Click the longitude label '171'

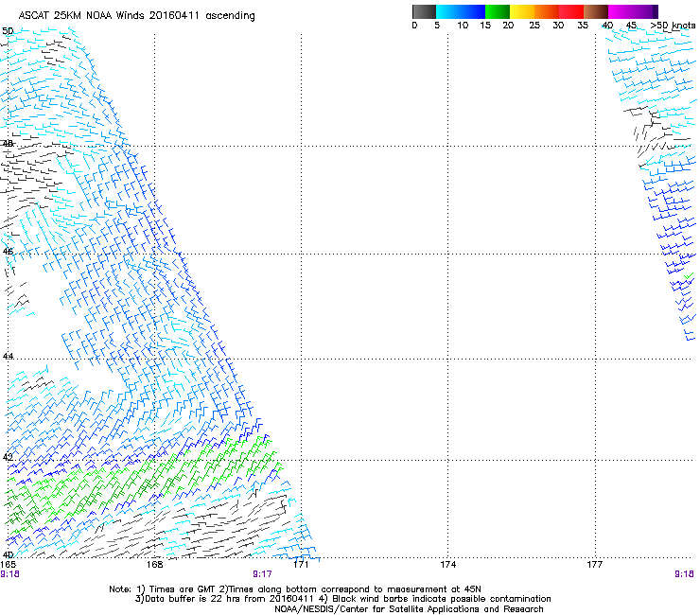(301, 565)
